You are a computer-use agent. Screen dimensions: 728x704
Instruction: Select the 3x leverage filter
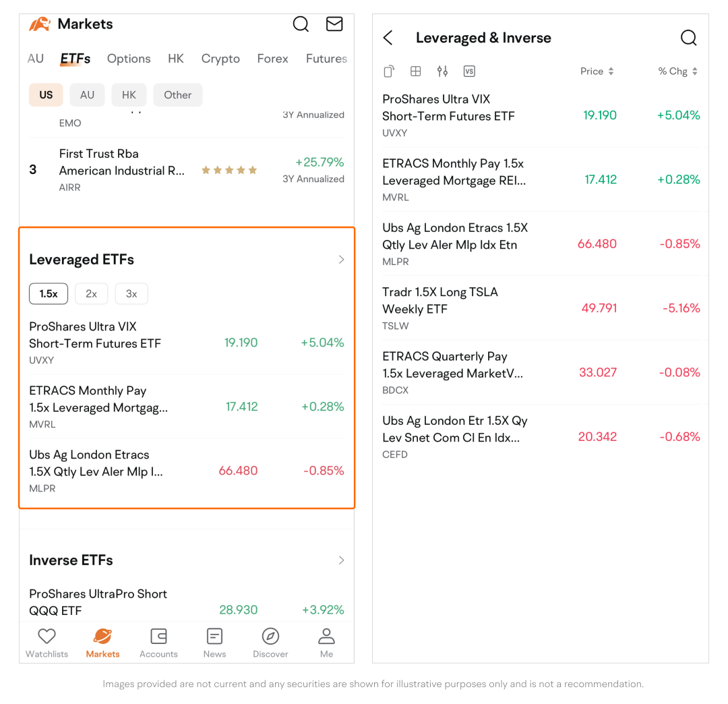[131, 294]
